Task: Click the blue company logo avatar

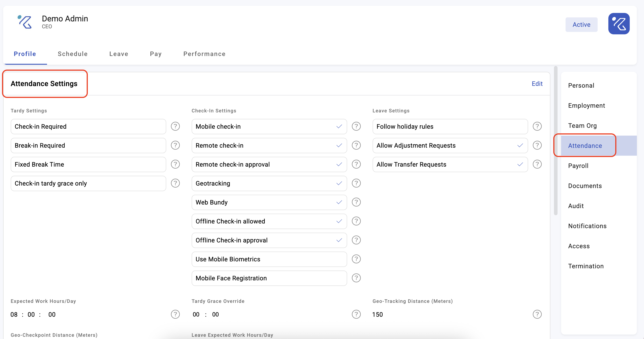Action: 619,24
